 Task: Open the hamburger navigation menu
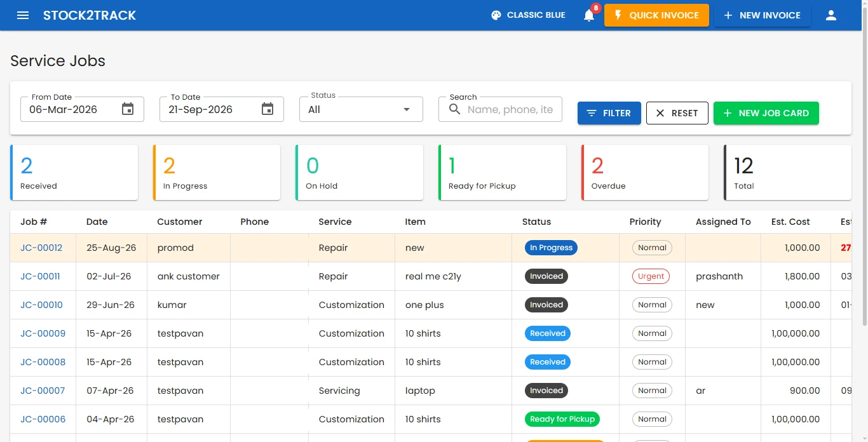click(23, 15)
